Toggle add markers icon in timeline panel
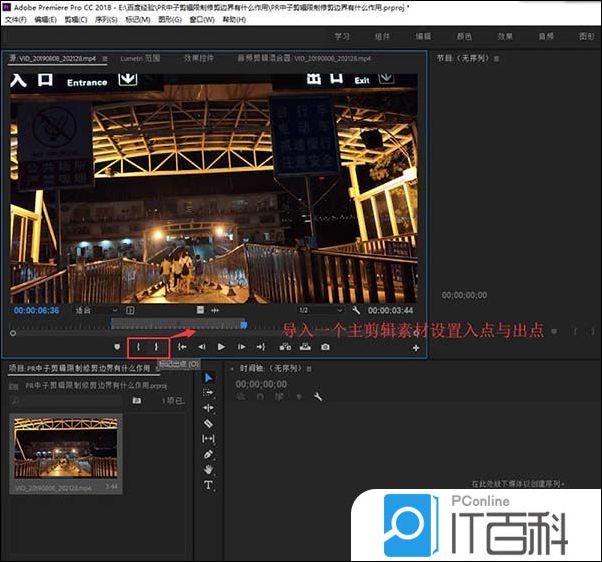This screenshot has width=602, height=562. tap(299, 397)
